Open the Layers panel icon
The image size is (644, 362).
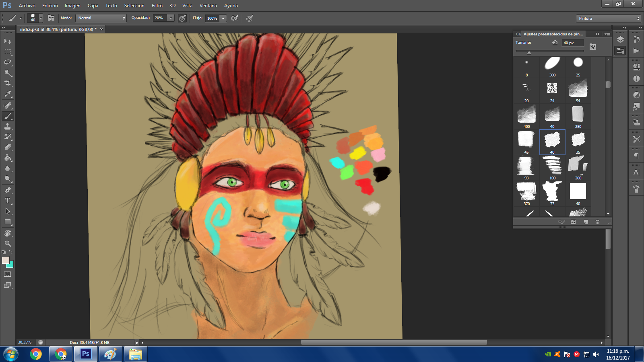(x=620, y=39)
